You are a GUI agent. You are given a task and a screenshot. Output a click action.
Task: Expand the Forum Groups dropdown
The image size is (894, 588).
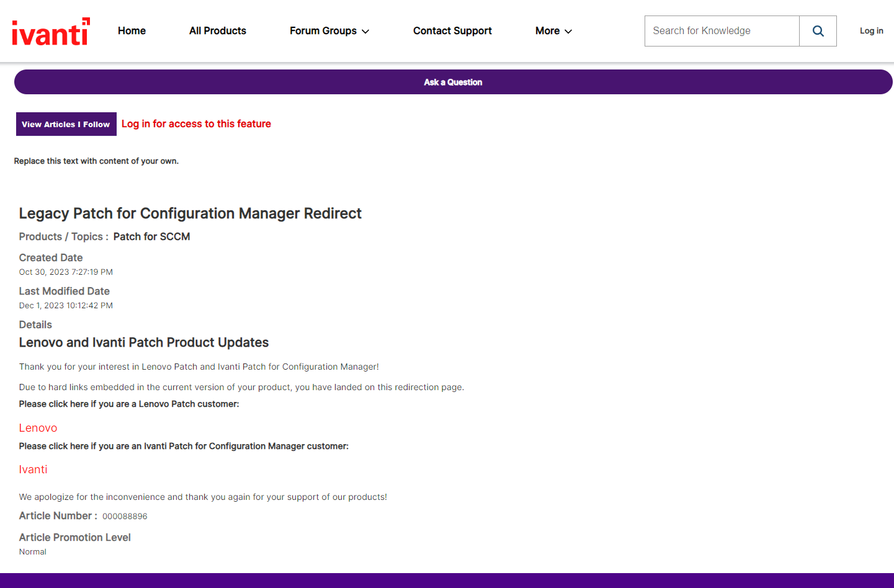click(x=329, y=31)
